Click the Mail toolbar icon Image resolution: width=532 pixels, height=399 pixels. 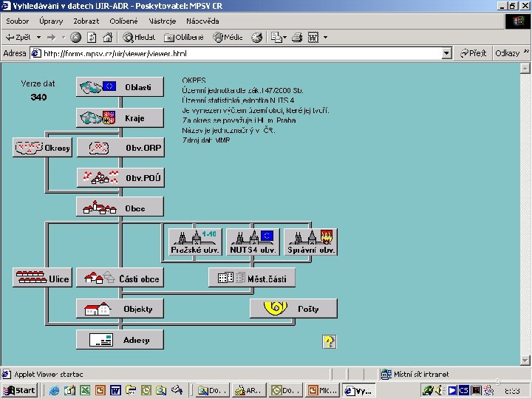[276, 38]
